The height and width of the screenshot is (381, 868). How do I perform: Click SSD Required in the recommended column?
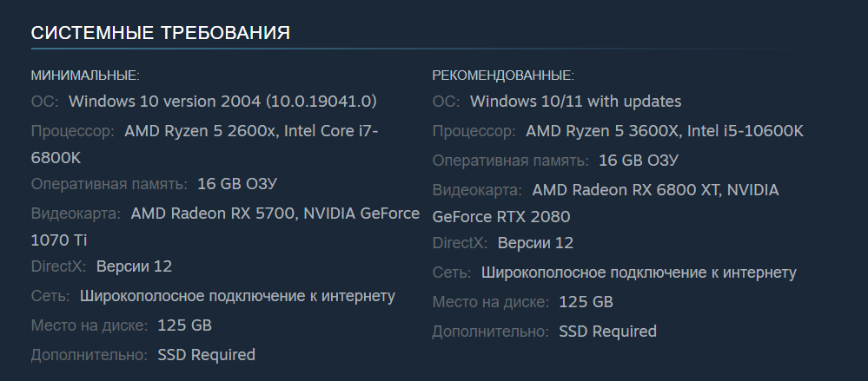point(607,331)
